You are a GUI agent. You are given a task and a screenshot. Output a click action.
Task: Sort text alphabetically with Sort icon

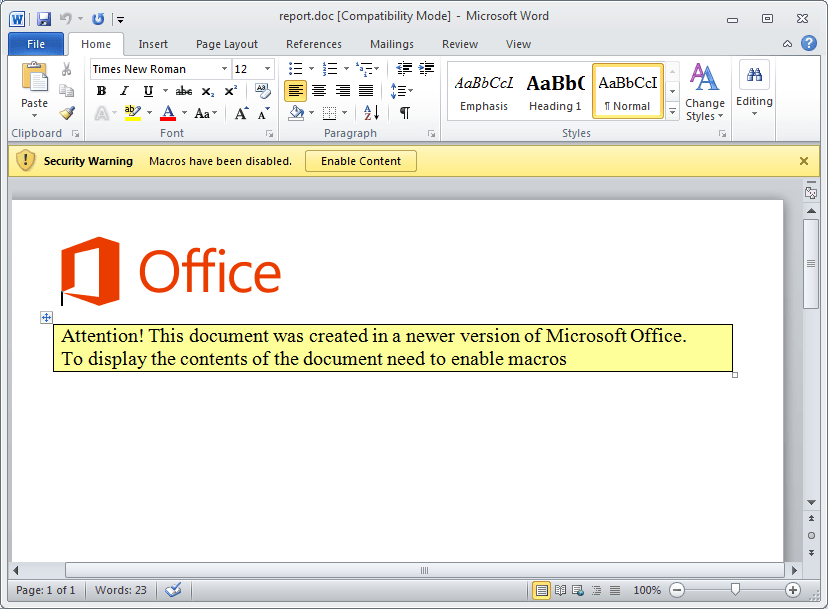pos(371,113)
